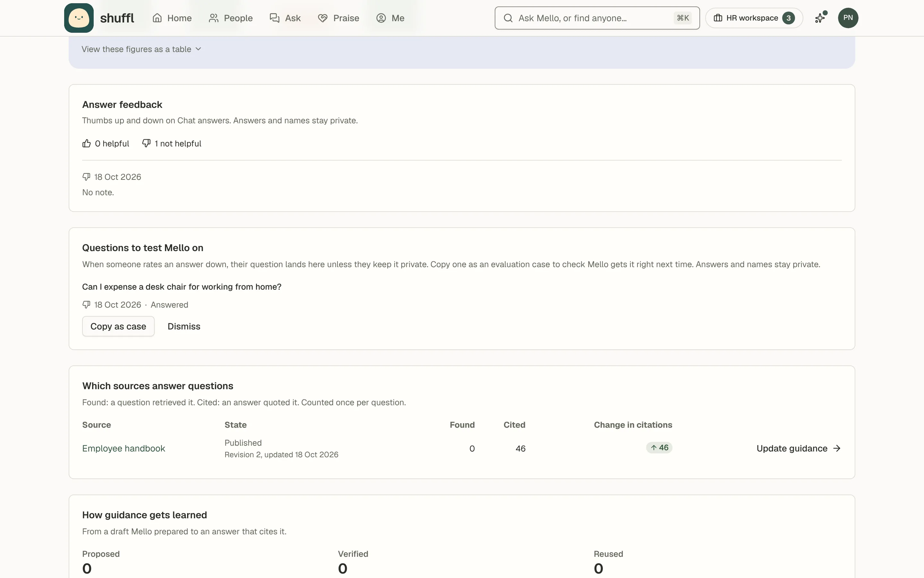Go to the People section

tap(231, 18)
